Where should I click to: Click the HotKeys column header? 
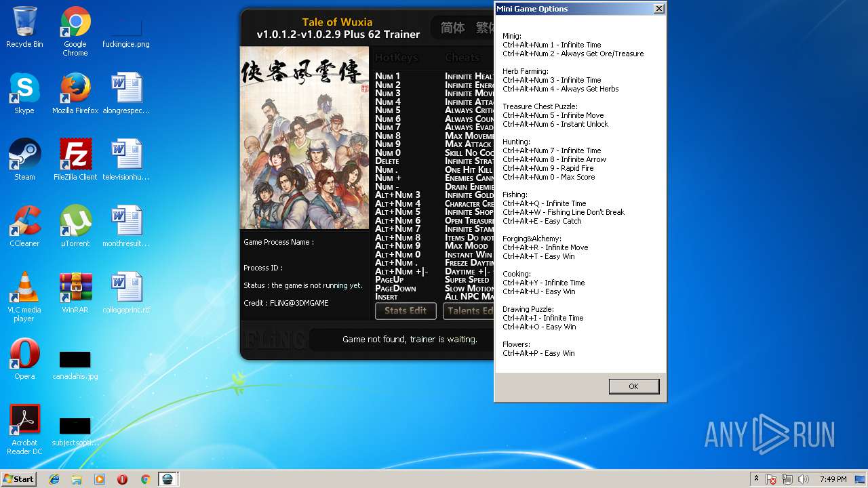(397, 58)
